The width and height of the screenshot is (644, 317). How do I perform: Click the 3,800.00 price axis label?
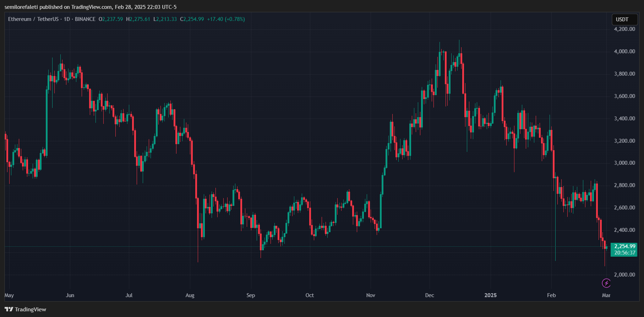624,74
